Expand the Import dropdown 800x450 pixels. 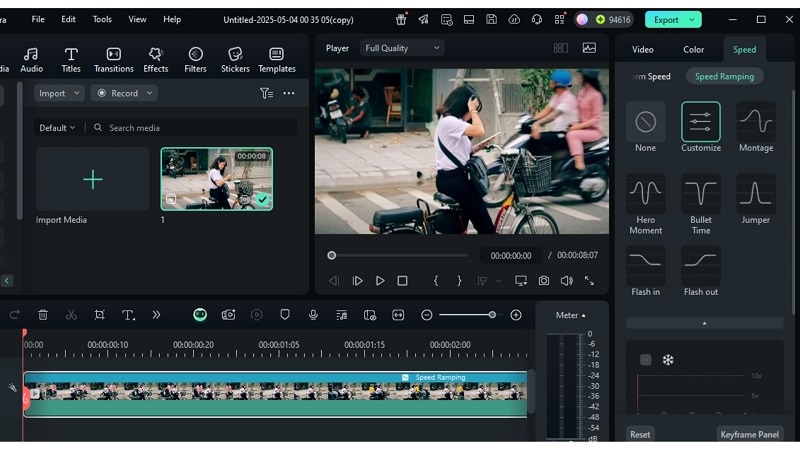pos(58,93)
